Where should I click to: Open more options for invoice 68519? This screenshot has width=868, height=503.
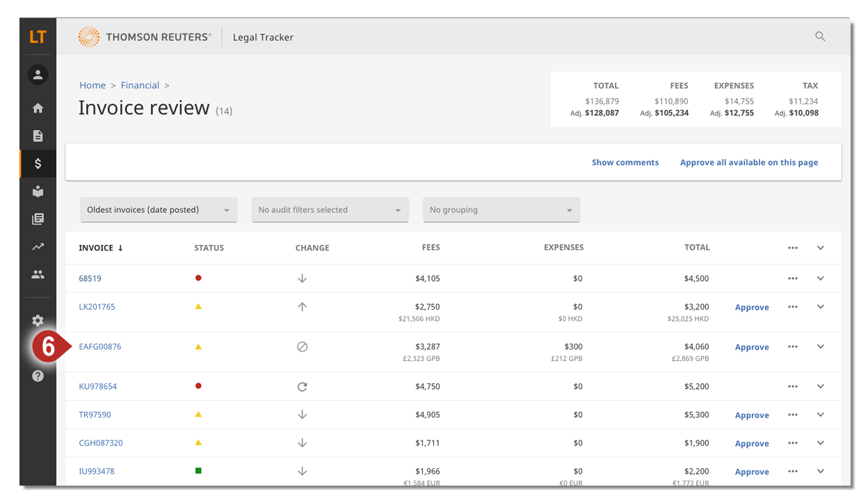pyautogui.click(x=792, y=278)
